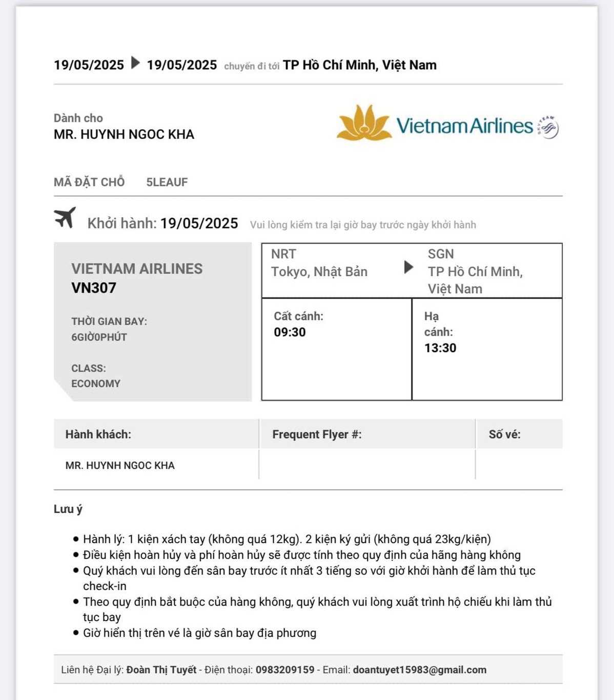Tap the agent phone number 0983209159
Image resolution: width=614 pixels, height=700 pixels.
point(285,670)
